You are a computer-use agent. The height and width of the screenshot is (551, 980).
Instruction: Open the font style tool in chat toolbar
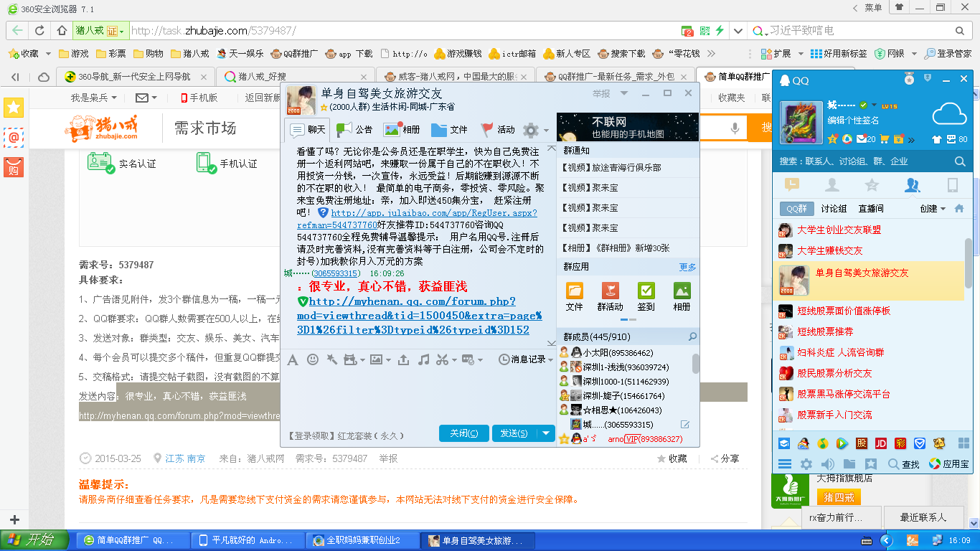(x=293, y=359)
